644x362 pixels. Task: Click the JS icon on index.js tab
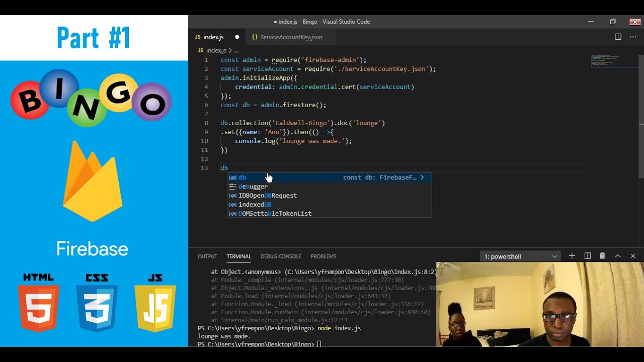coord(198,37)
